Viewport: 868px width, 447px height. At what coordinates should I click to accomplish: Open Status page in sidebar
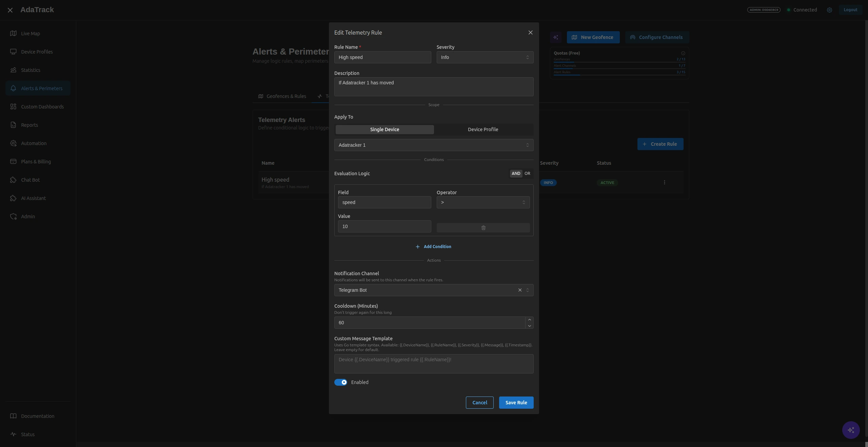coord(38,434)
